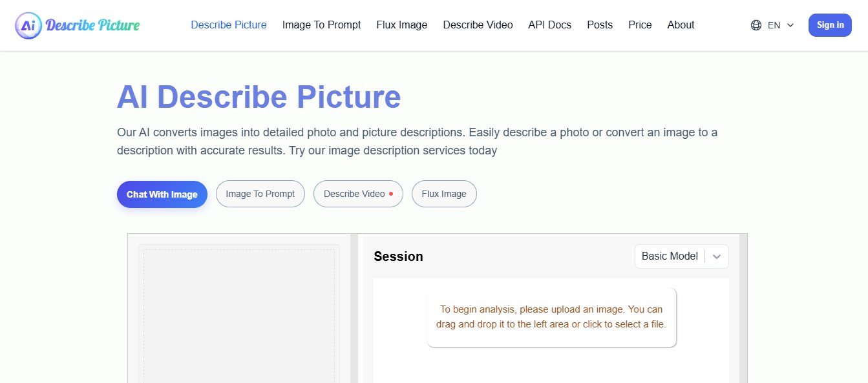Image resolution: width=868 pixels, height=383 pixels.
Task: Go to the About page
Action: click(681, 25)
